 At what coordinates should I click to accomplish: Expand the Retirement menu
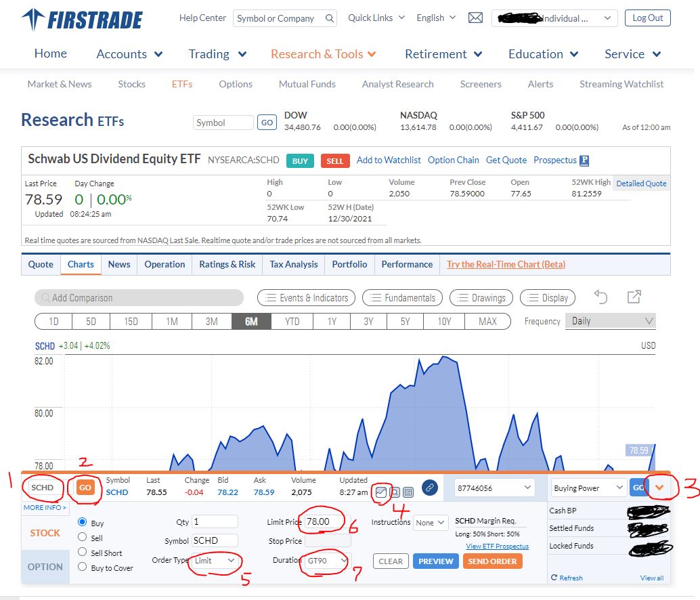pos(443,54)
